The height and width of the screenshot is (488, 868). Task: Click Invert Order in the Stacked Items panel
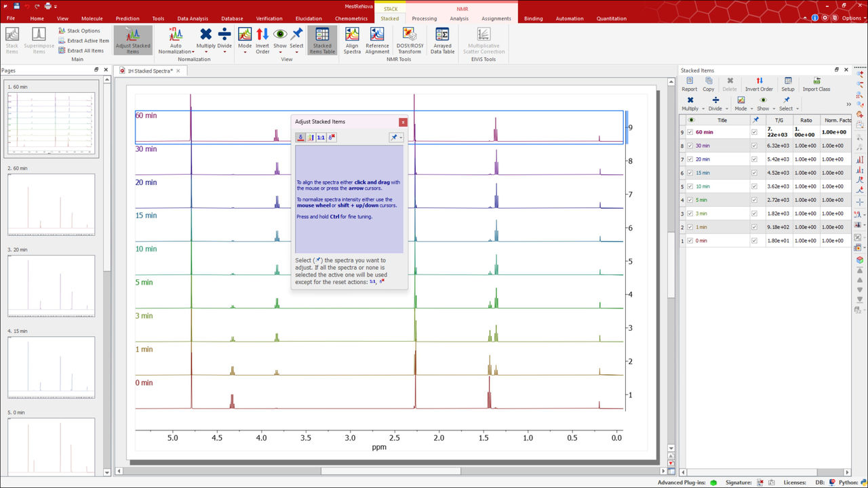tap(759, 84)
